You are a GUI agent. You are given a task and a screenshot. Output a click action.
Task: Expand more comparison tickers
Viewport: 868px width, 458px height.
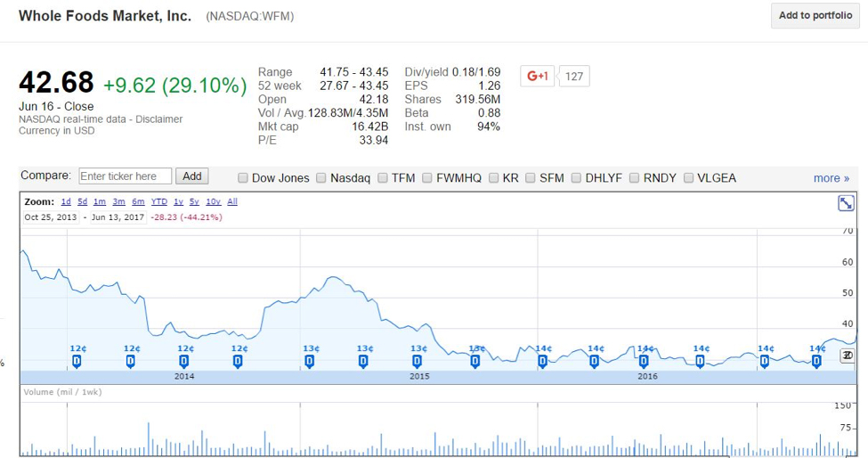pos(831,178)
